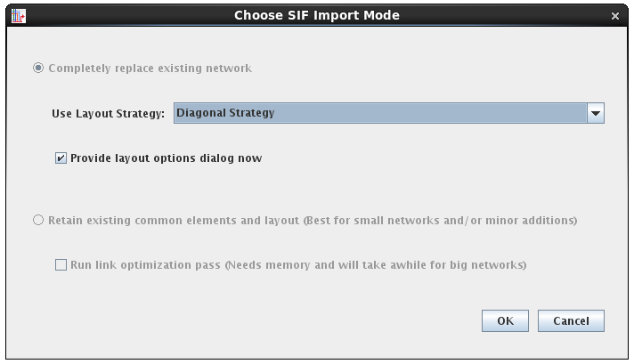The width and height of the screenshot is (634, 364).
Task: Uncheck the 'Provide layout options dialog now' checkbox
Action: pyautogui.click(x=61, y=158)
